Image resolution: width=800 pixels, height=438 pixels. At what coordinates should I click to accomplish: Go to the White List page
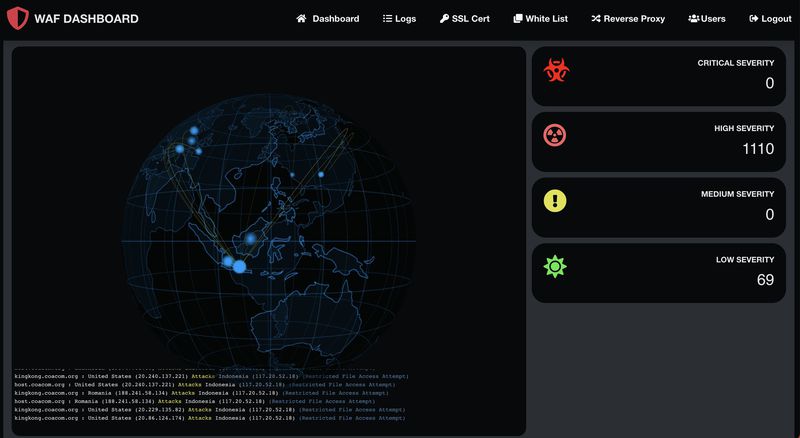pyautogui.click(x=540, y=18)
